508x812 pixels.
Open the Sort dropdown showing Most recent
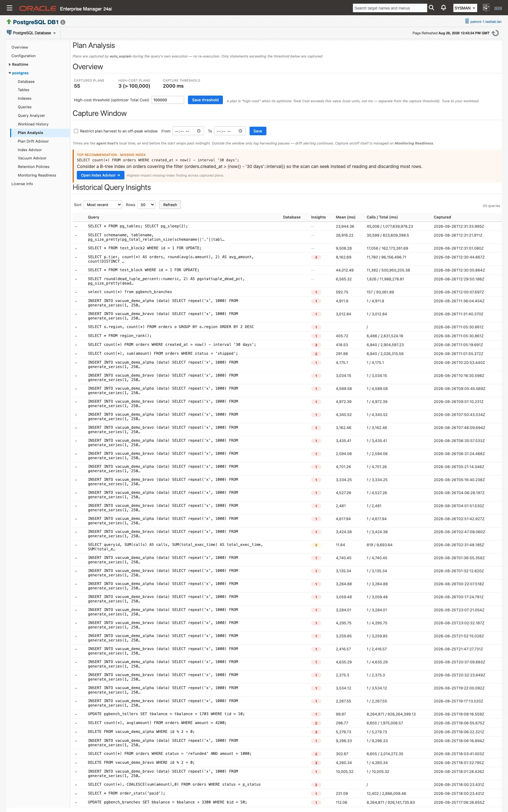click(x=103, y=205)
